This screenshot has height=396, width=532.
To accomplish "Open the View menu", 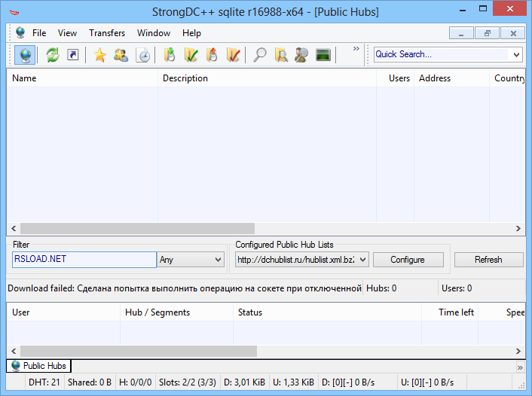I will pyautogui.click(x=67, y=33).
